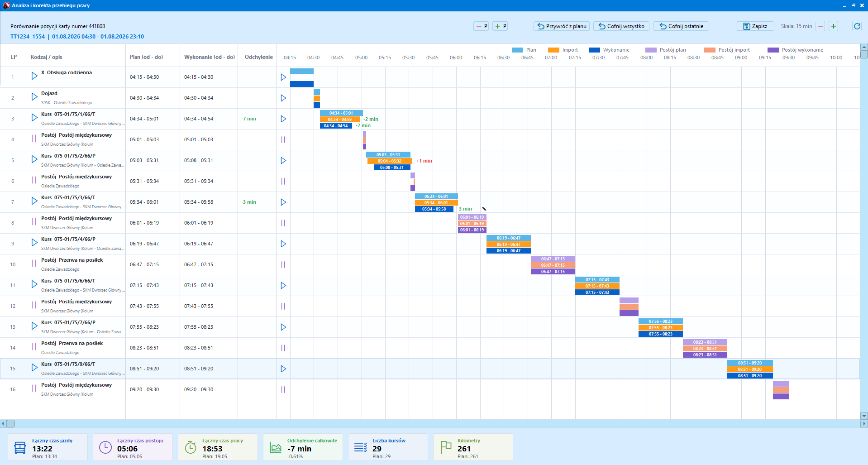Screen dimensions: 868x465
Task: Click the dark blue execution bar 05:34 - 05:58
Action: coord(434,209)
